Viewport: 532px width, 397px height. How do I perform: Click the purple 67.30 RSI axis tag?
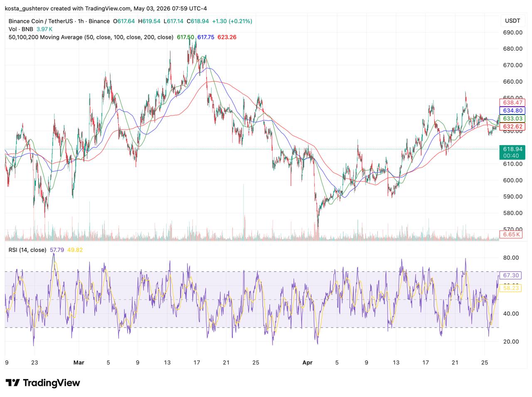(510, 275)
